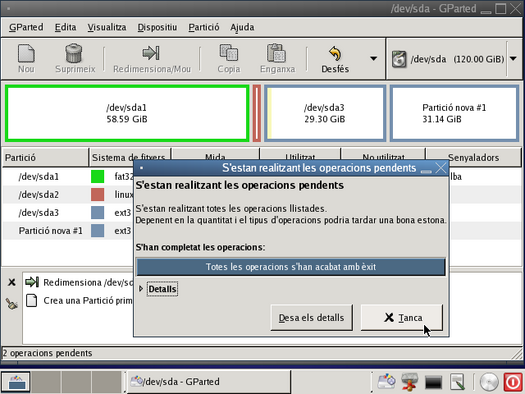This screenshot has width=525, height=394.
Task: Click the green fat32 color swatch for /dev/sda1
Action: 97,176
